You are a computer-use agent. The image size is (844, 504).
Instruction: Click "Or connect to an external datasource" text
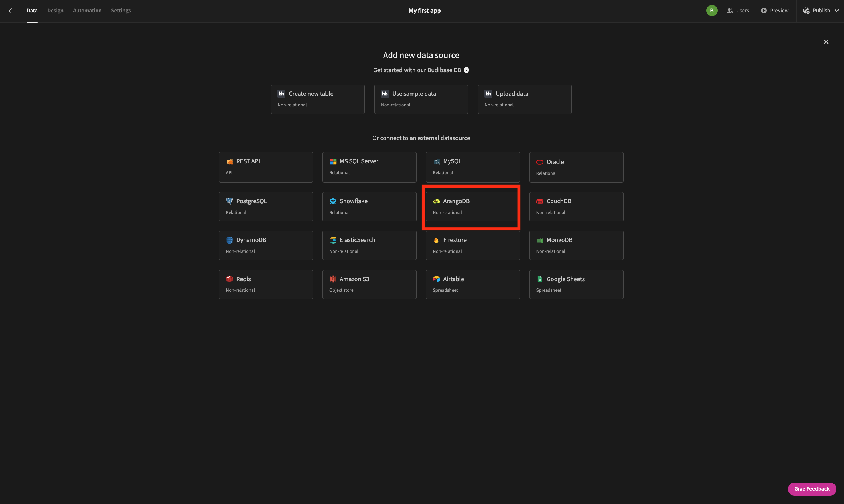point(421,138)
